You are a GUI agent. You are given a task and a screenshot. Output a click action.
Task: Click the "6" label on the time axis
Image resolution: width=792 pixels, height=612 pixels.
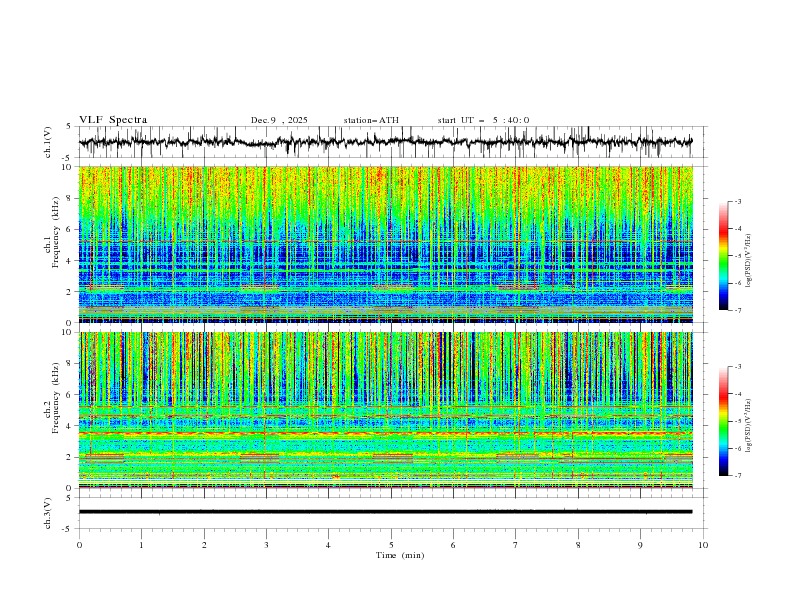[453, 545]
